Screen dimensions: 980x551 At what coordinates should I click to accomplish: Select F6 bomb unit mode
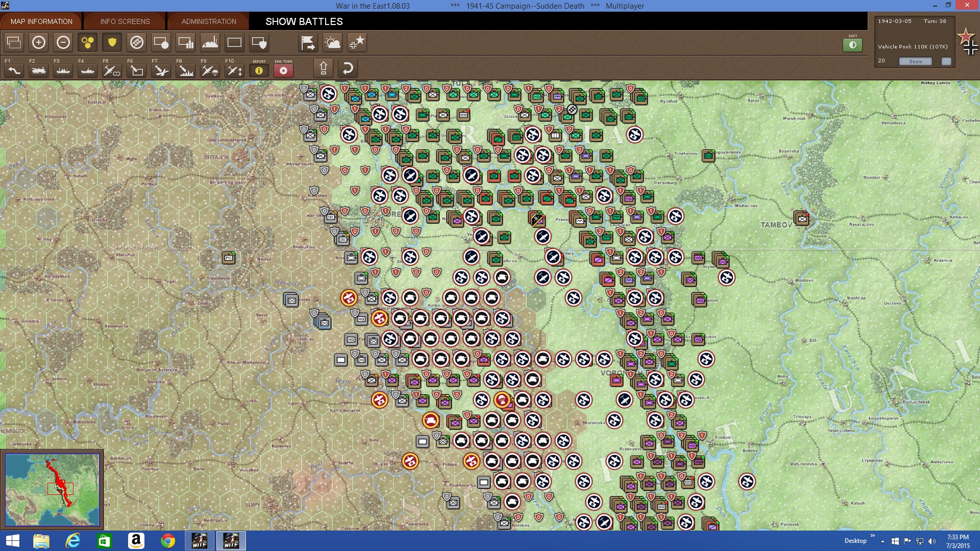[137, 70]
